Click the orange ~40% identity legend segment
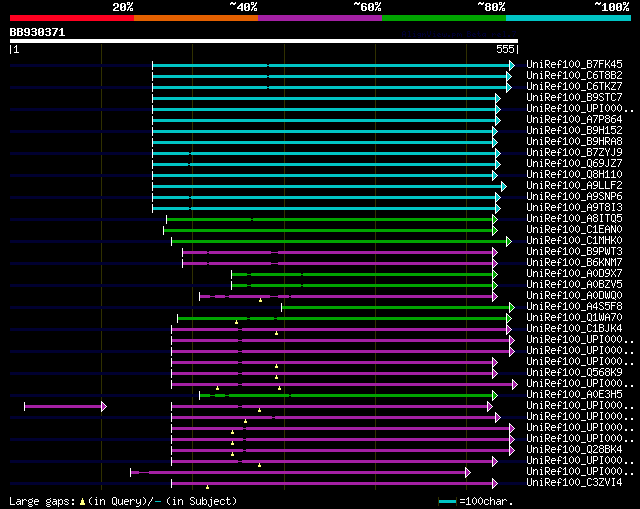The height and width of the screenshot is (509, 640). pyautogui.click(x=196, y=18)
